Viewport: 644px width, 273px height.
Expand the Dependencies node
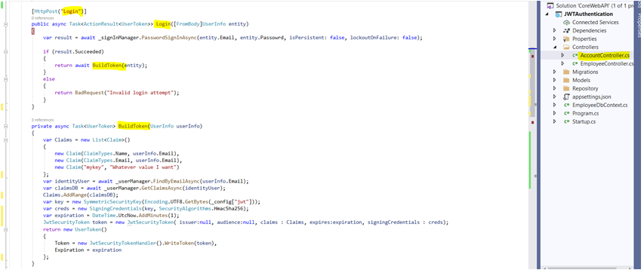(554, 30)
